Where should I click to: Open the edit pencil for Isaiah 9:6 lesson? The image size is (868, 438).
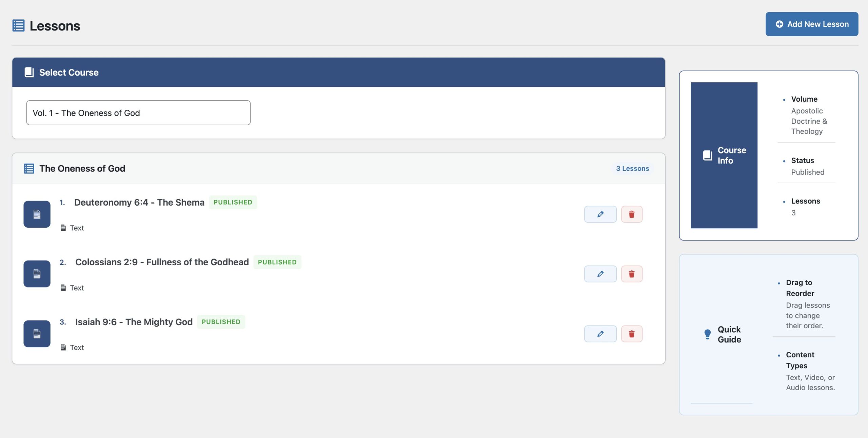(x=600, y=334)
